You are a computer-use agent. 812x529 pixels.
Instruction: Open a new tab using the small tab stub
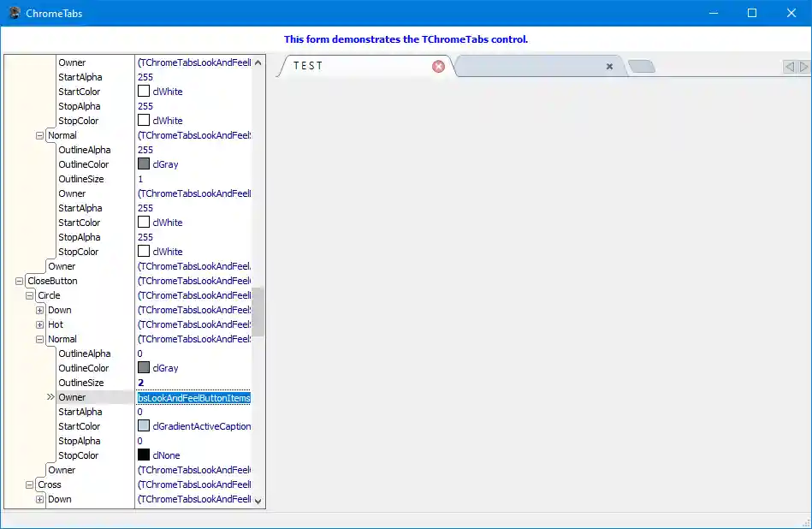click(642, 65)
